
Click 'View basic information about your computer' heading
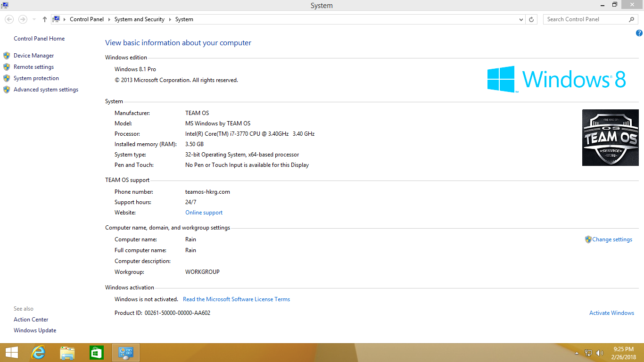178,43
